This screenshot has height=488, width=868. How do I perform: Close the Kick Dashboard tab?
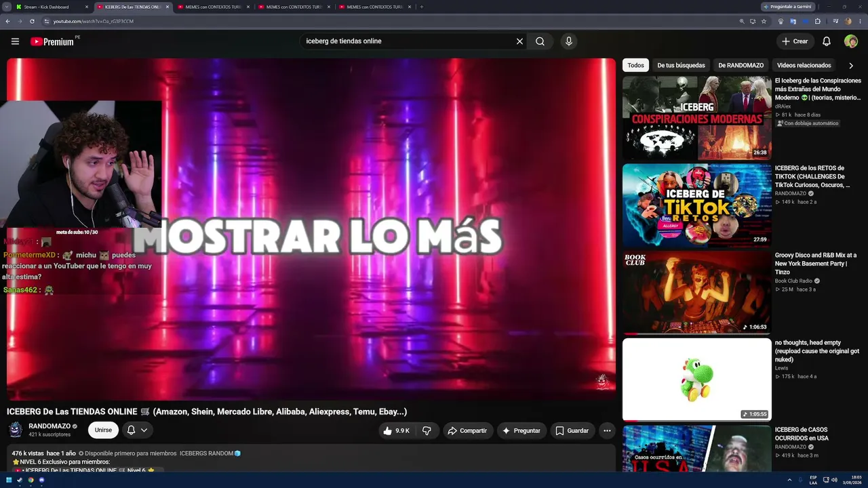(87, 7)
